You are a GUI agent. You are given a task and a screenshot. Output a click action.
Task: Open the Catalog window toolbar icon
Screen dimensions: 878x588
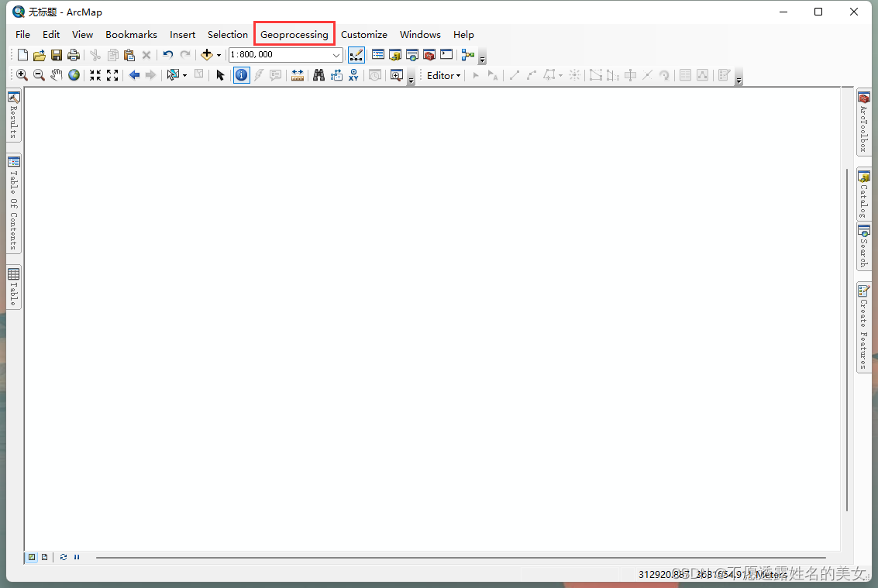coord(395,55)
